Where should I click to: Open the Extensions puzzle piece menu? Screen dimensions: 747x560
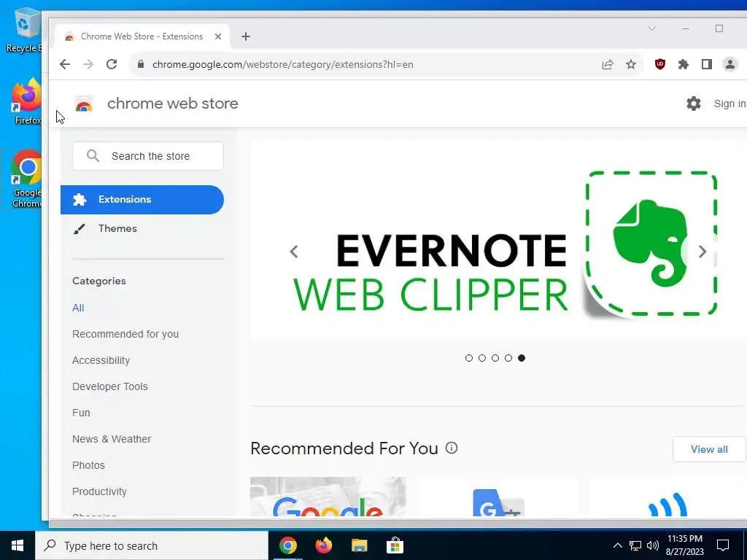[683, 64]
